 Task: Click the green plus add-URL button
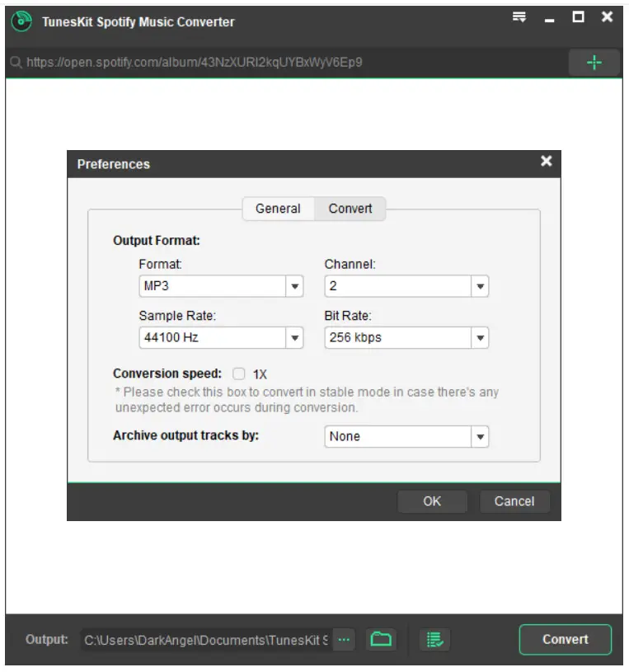click(594, 63)
